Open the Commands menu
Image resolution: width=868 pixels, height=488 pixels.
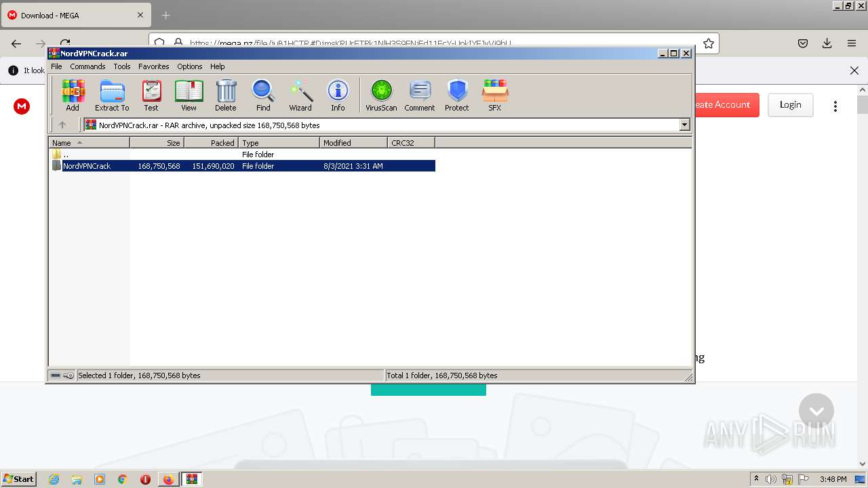[87, 66]
